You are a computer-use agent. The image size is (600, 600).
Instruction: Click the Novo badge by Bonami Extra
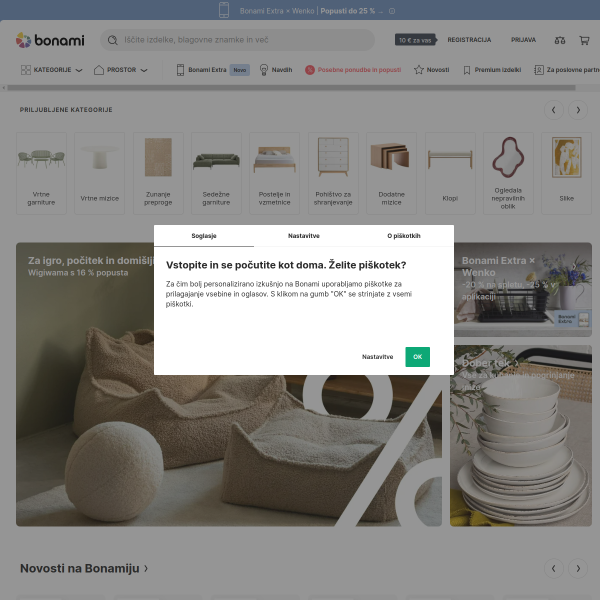(240, 70)
